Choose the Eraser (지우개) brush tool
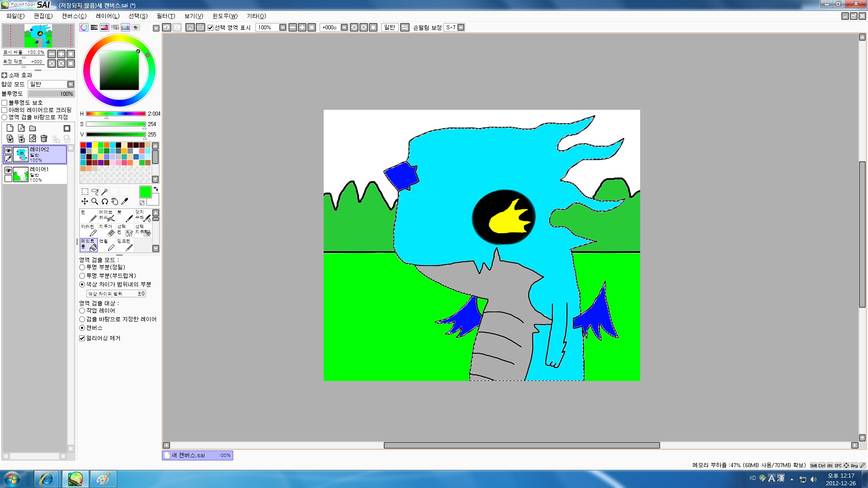The image size is (868, 488). coord(107,230)
